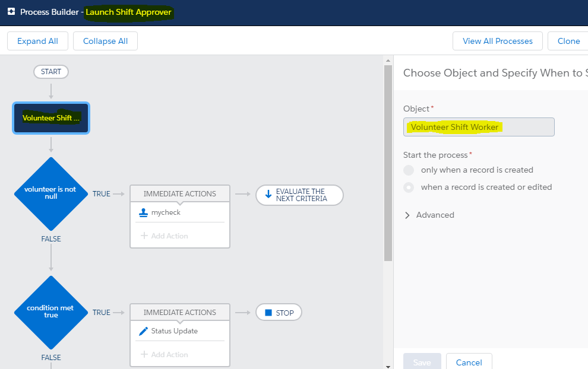Select the START node
The height and width of the screenshot is (369, 588).
[x=51, y=72]
